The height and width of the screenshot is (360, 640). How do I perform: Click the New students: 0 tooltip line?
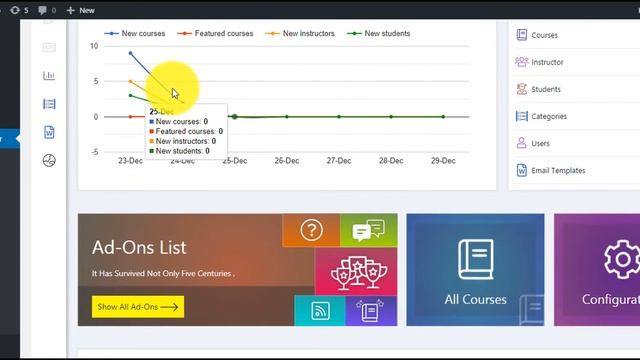(179, 151)
